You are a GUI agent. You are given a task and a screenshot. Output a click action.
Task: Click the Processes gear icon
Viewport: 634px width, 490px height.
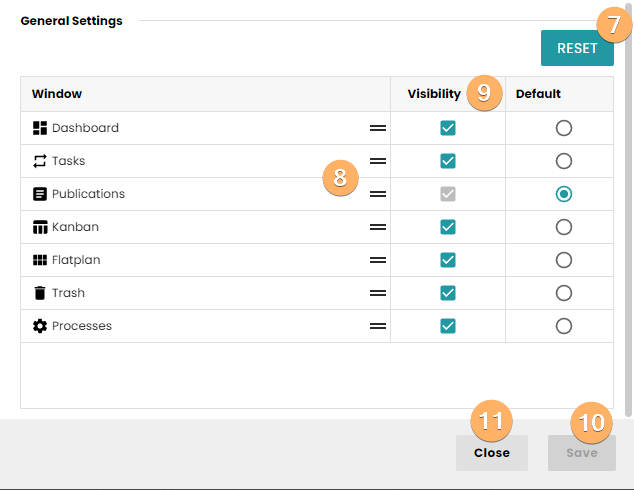tap(40, 326)
